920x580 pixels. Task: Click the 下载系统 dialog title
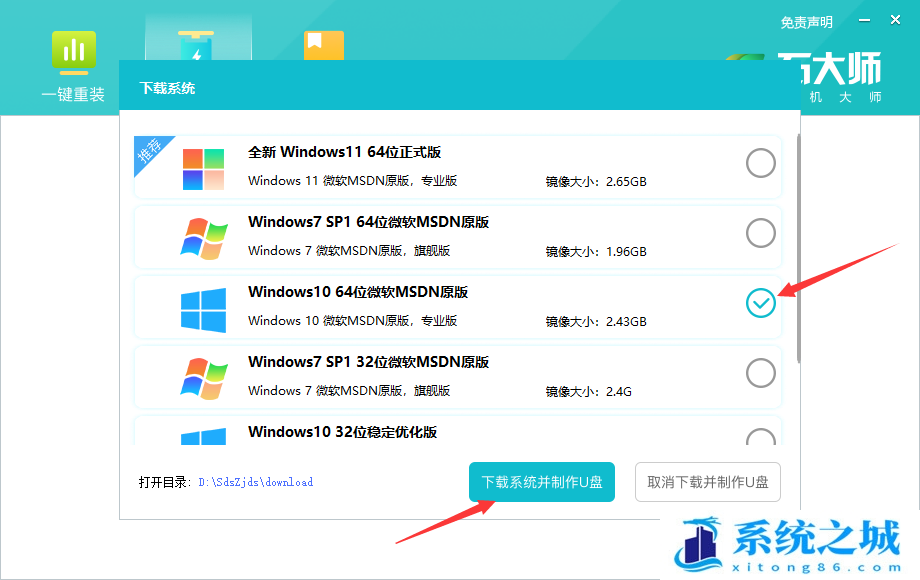coord(167,89)
